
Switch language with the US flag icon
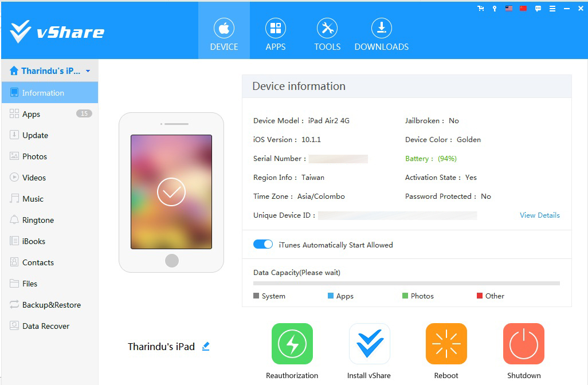(x=509, y=8)
